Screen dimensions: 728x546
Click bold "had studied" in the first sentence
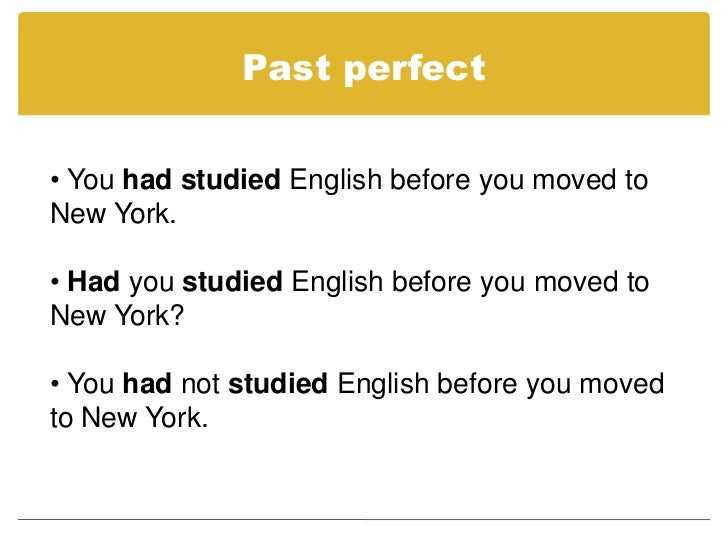pyautogui.click(x=201, y=181)
